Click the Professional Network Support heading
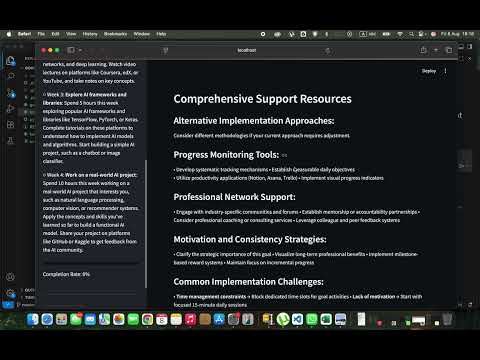480x360 pixels. (234, 197)
